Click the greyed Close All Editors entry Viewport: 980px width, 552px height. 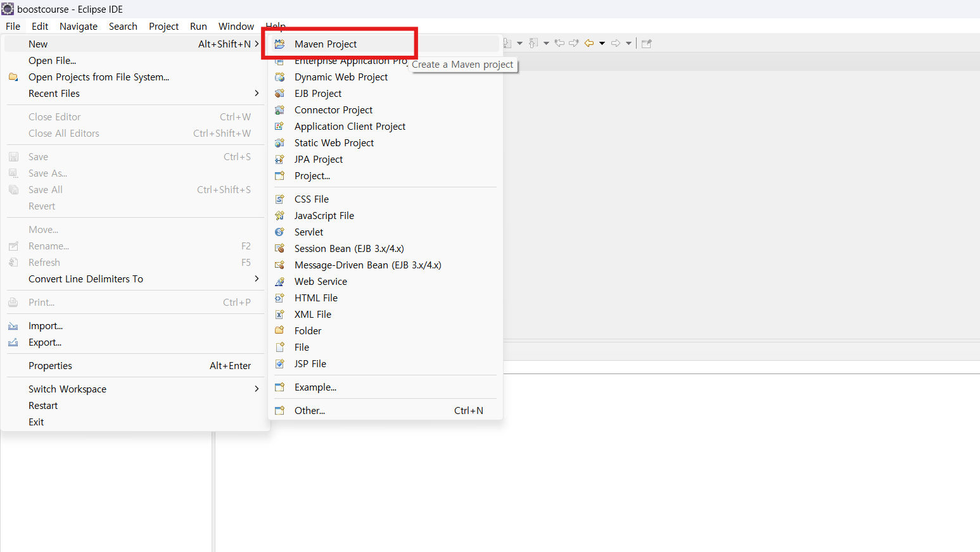[x=134, y=134]
